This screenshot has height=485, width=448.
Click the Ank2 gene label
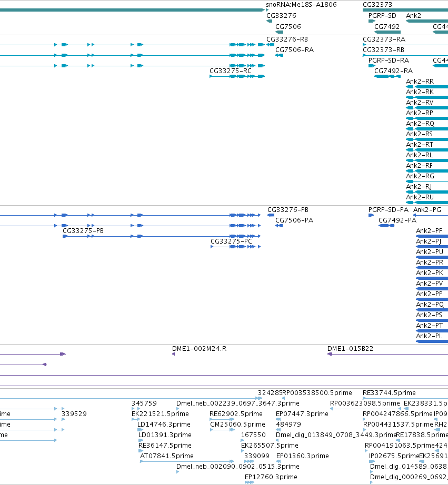pos(413,15)
